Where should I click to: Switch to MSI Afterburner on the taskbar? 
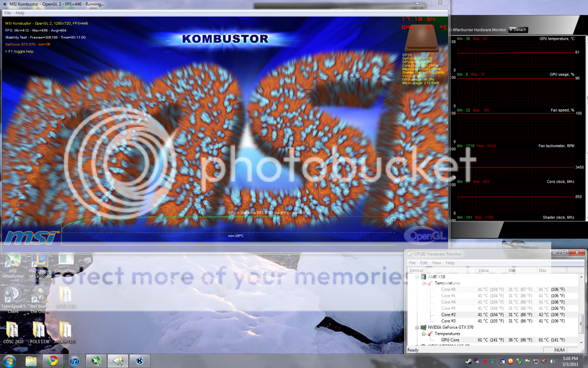[x=96, y=361]
